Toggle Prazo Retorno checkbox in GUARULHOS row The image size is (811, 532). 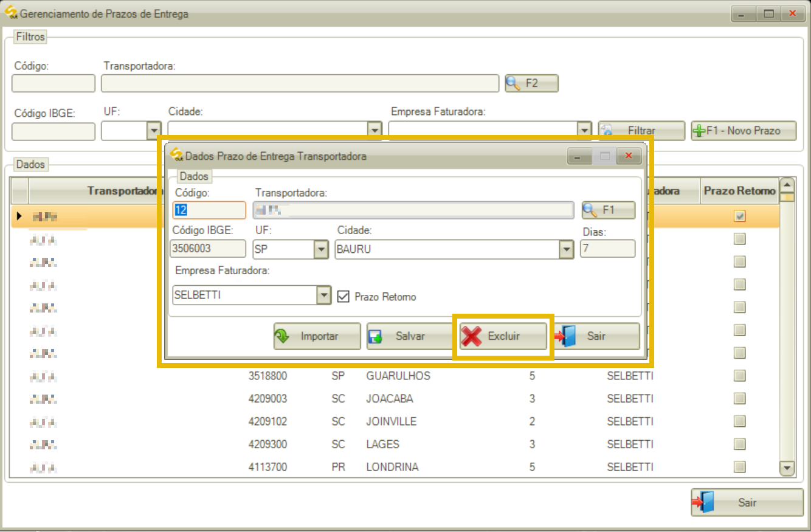tap(739, 376)
